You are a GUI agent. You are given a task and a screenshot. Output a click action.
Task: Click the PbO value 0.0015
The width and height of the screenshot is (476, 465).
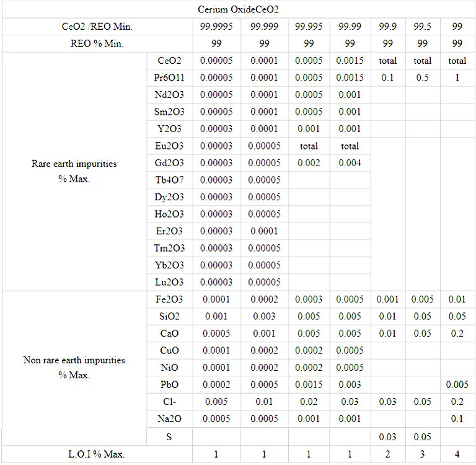pos(309,384)
